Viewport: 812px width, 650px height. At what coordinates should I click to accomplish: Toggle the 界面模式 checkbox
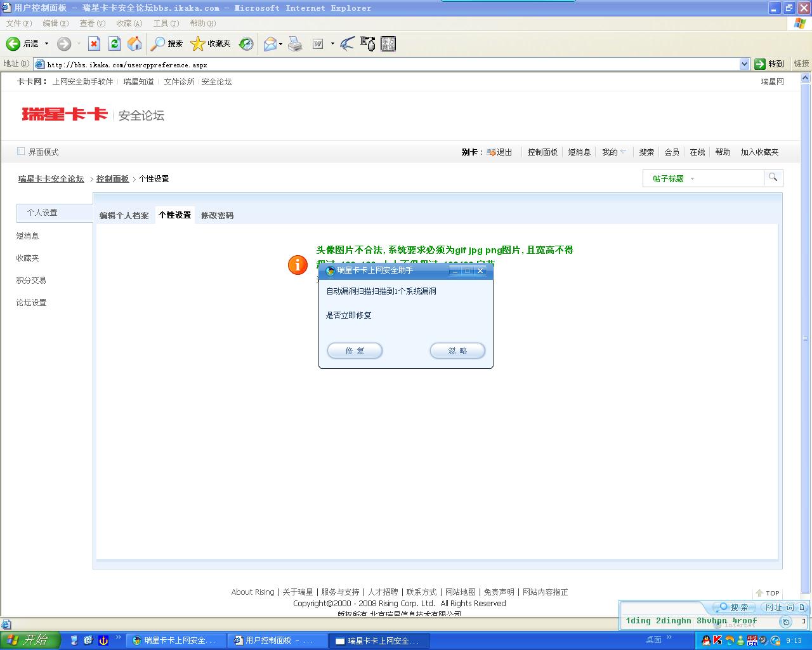[x=21, y=152]
